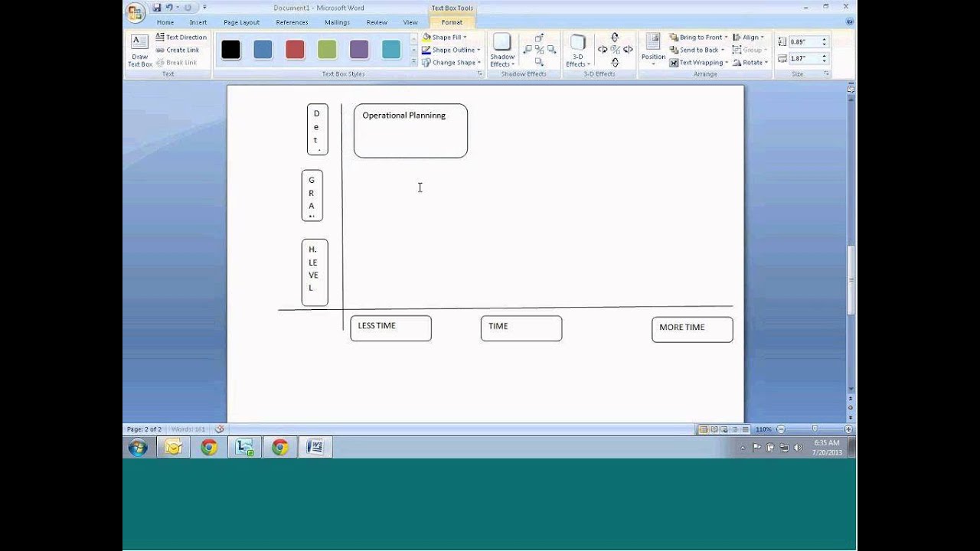Apply the red text box style
The width and height of the screenshot is (980, 551).
(x=295, y=50)
